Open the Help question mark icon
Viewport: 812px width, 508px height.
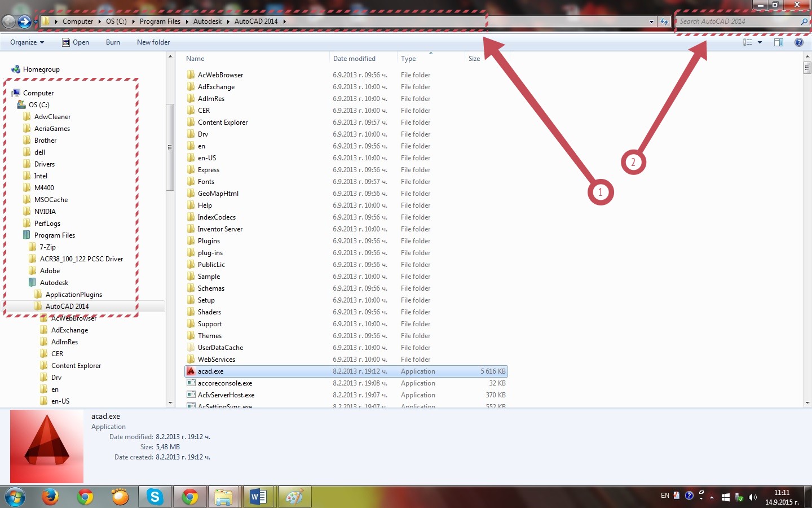[x=799, y=42]
